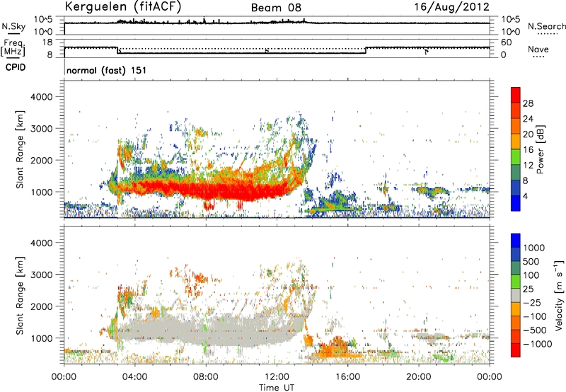The width and height of the screenshot is (566, 392).
Task: Click the Nave legend label
Action: coord(538,50)
